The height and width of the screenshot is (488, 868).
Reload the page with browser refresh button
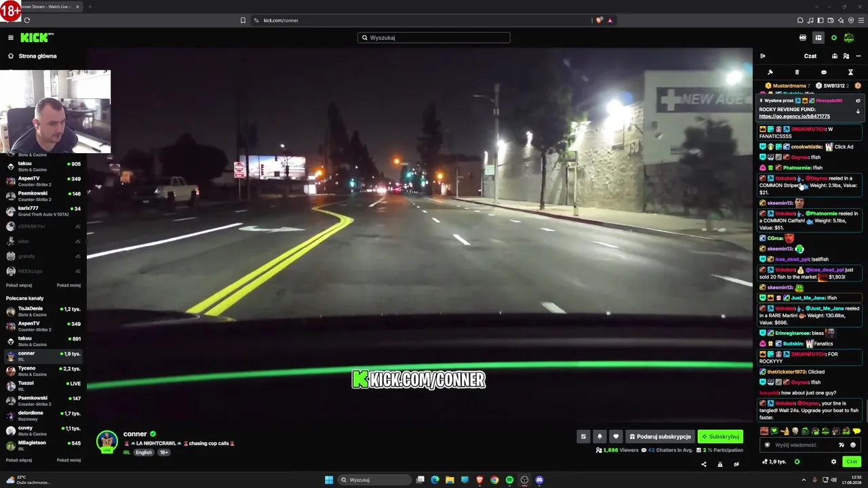[x=26, y=20]
